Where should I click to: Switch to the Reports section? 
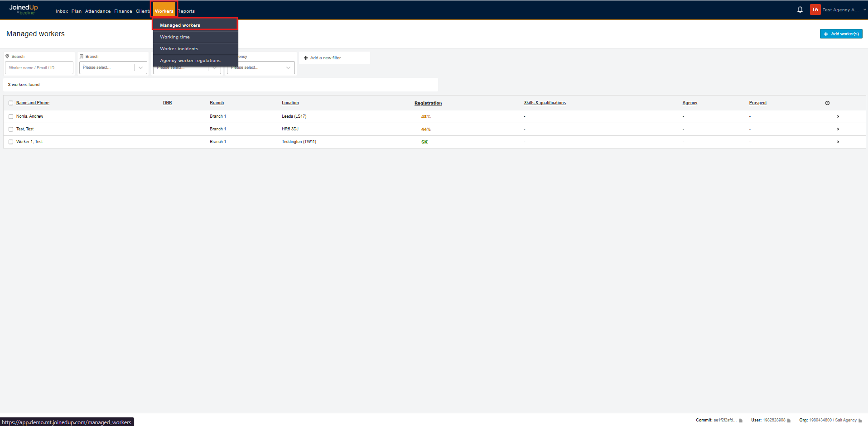[186, 11]
